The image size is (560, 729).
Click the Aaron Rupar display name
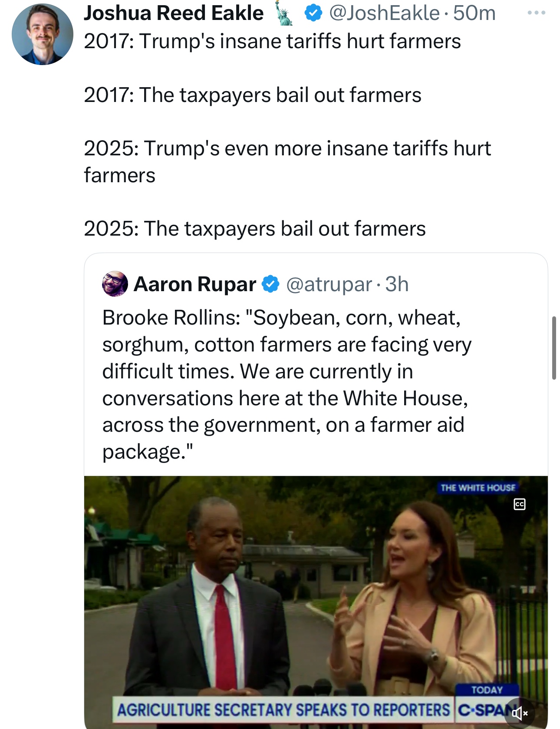195,285
